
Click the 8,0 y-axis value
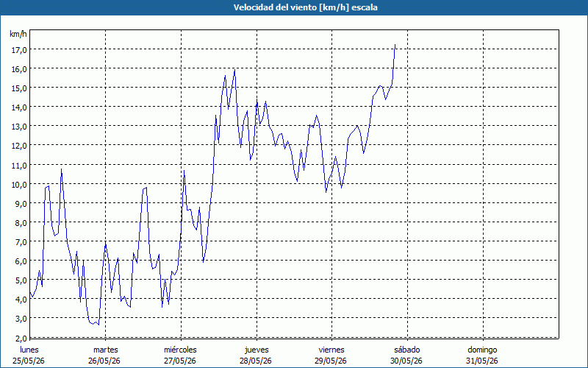(21, 223)
